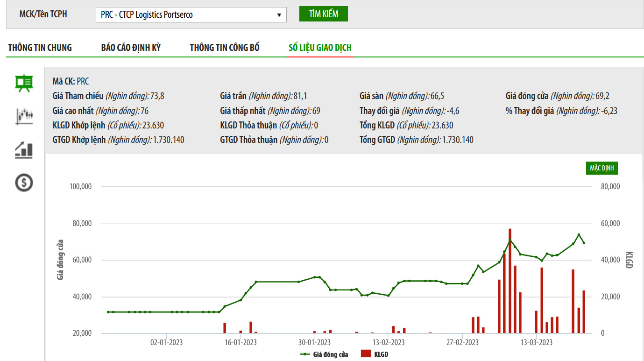644x361 pixels.
Task: Click the MẶC ĐỊNH chart reset button
Action: click(x=602, y=168)
